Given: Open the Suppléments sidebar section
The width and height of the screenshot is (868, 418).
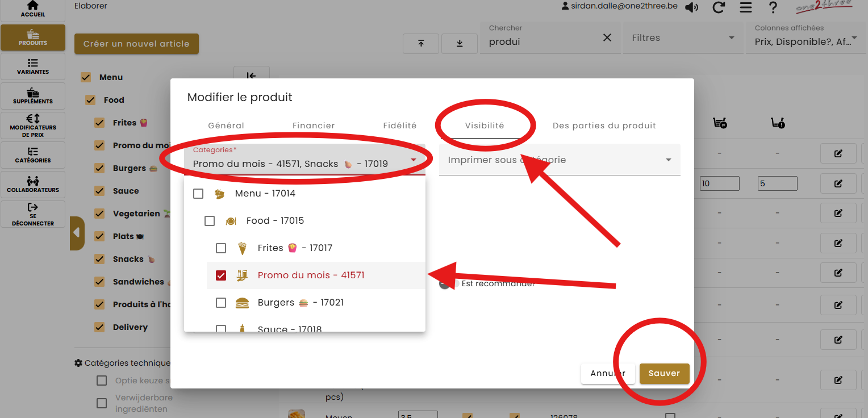Looking at the screenshot, I should click(x=33, y=95).
